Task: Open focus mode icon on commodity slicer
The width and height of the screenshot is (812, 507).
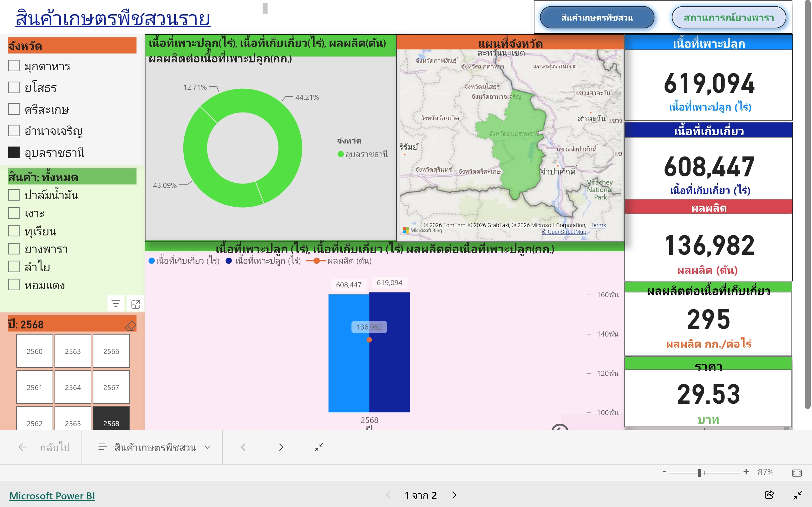Action: pos(135,304)
